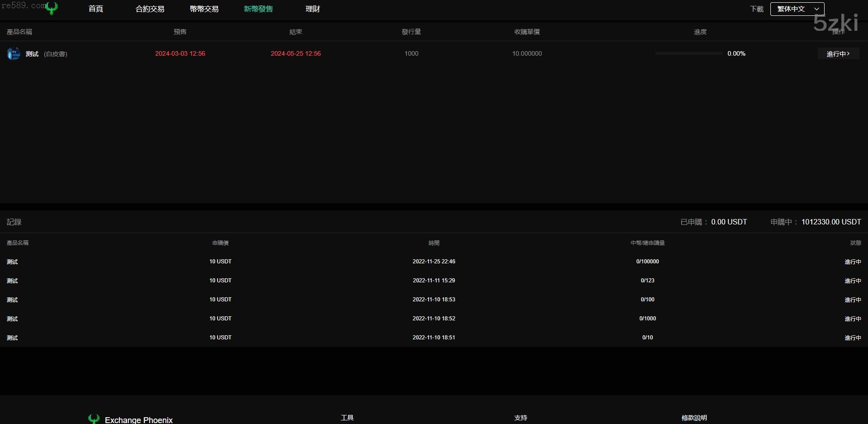Open the 理財 finance menu
This screenshot has width=868, height=424.
[x=312, y=9]
